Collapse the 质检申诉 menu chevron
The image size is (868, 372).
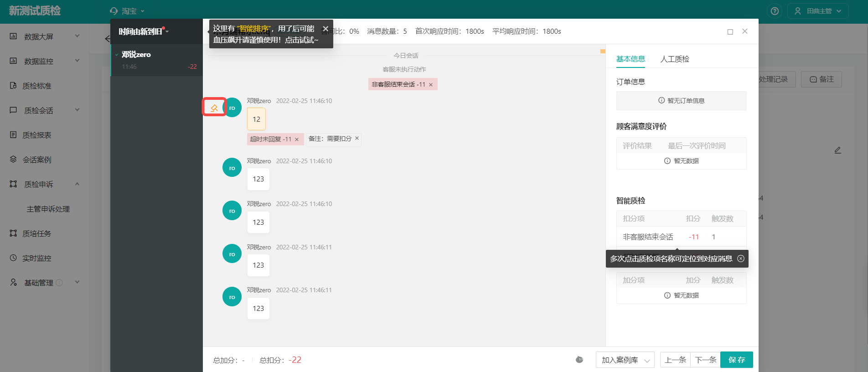(x=77, y=184)
